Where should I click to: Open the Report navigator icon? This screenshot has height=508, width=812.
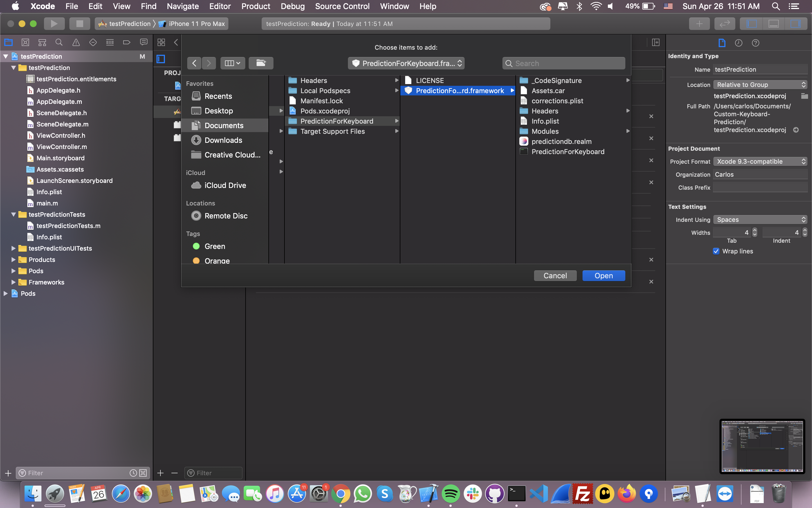144,42
